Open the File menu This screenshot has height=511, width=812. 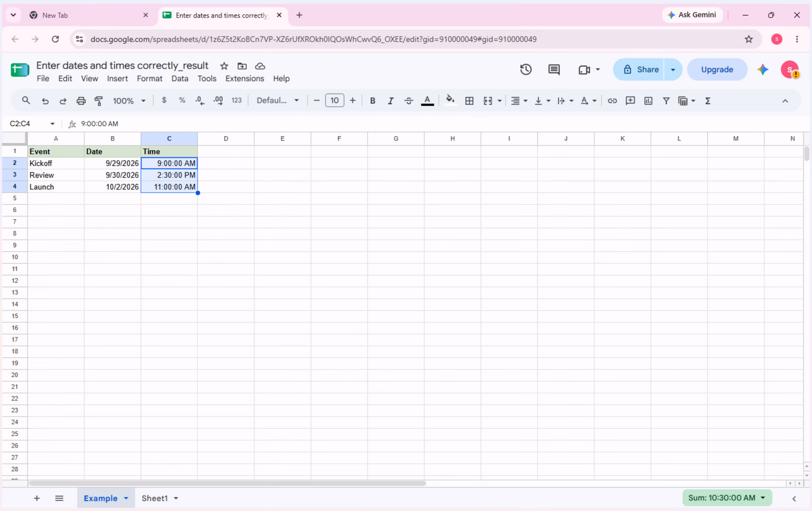[43, 79]
